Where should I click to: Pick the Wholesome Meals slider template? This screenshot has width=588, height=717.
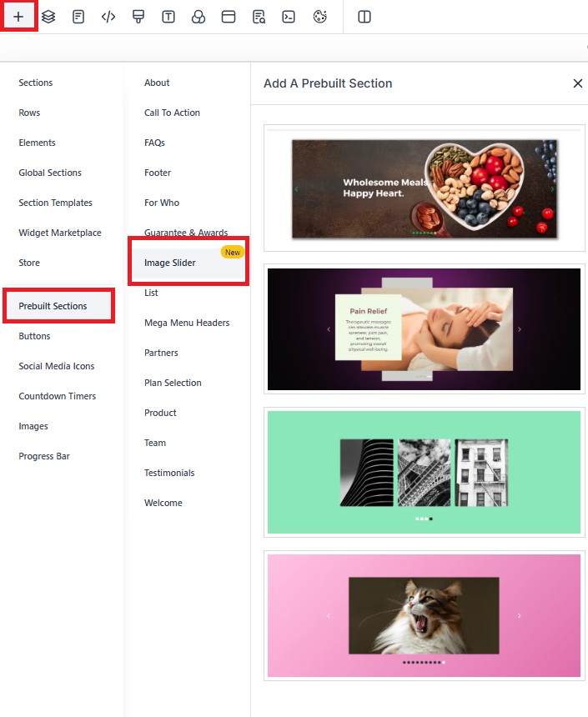[425, 188]
